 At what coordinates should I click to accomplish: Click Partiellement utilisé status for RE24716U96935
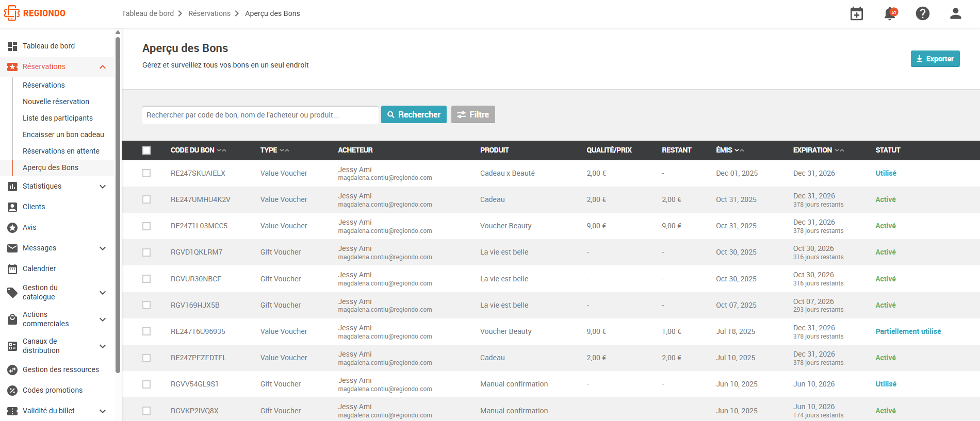908,331
